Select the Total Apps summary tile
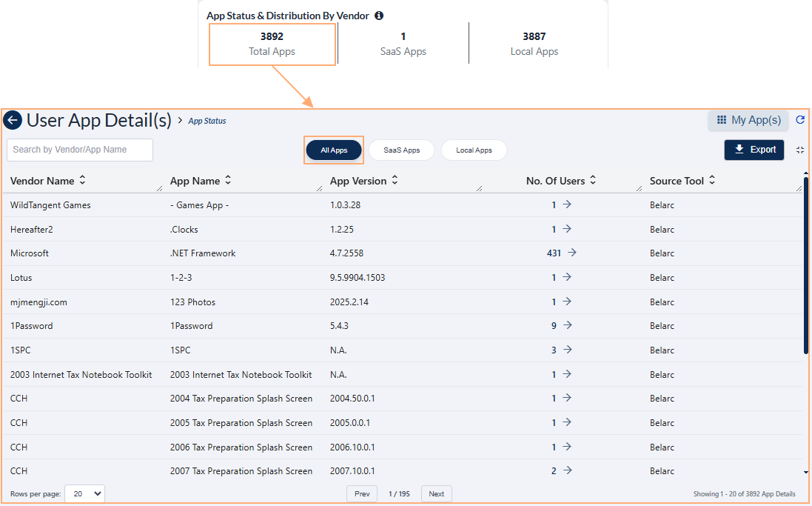The height and width of the screenshot is (506, 812). 272,44
